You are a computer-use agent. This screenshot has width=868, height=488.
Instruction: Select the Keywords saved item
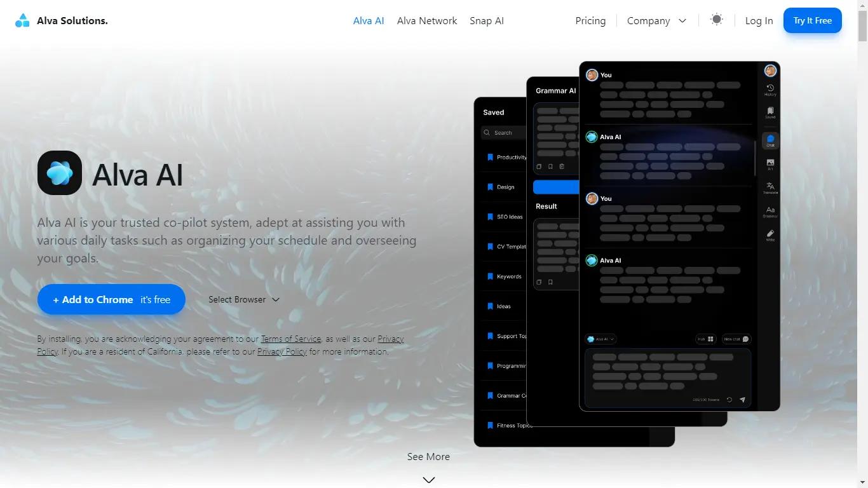click(505, 276)
